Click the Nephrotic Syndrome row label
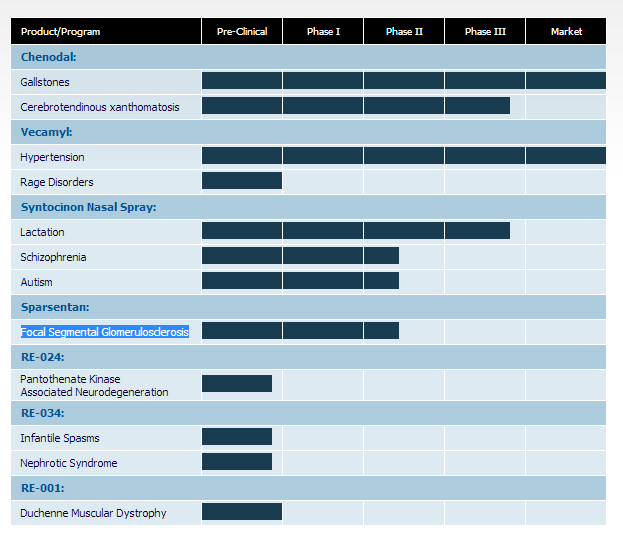Image resolution: width=623 pixels, height=536 pixels. click(x=69, y=463)
